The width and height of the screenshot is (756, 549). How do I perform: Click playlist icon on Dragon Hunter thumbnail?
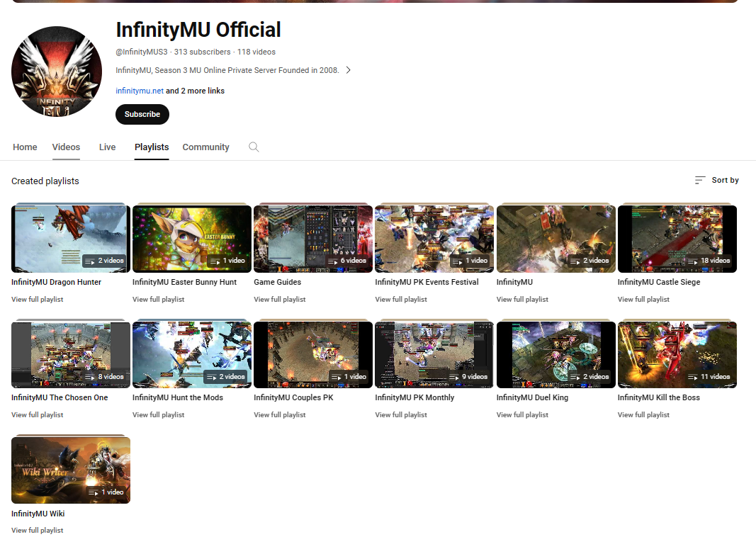pos(90,261)
